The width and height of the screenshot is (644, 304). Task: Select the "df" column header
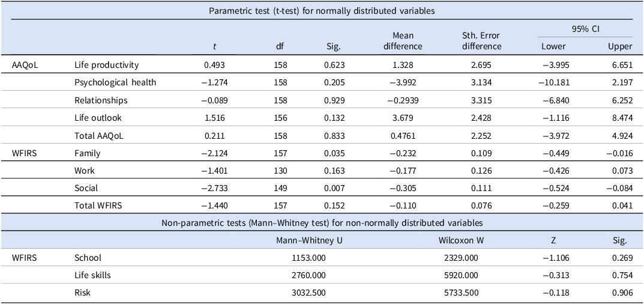278,46
